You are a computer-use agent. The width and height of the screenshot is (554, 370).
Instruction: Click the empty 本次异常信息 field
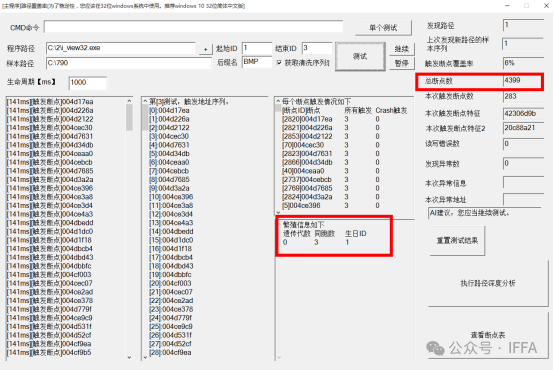click(x=523, y=183)
